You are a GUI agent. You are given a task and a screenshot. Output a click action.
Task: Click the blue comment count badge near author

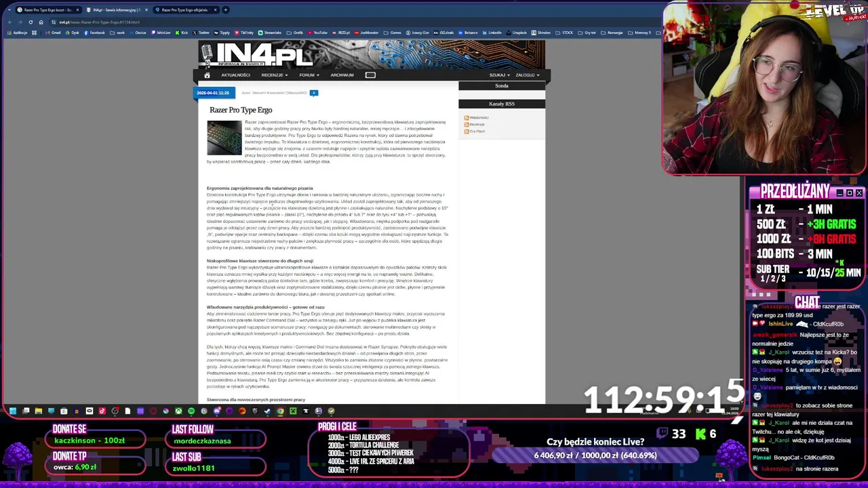tap(313, 93)
